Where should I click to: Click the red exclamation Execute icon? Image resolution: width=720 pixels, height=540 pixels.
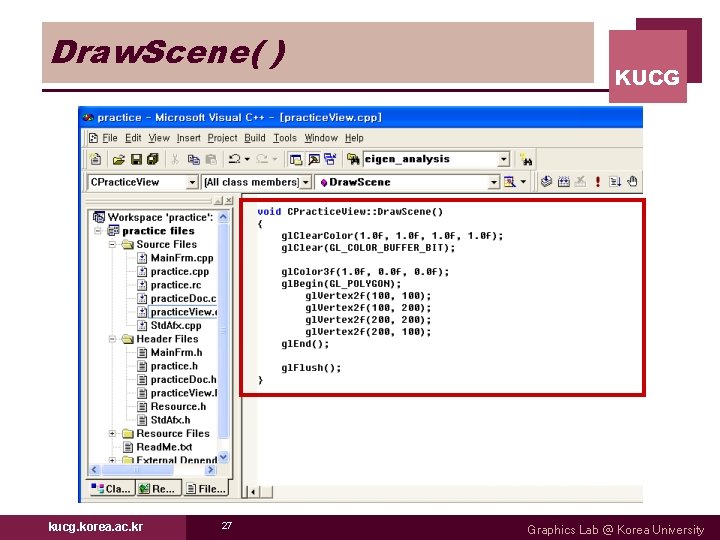(597, 182)
